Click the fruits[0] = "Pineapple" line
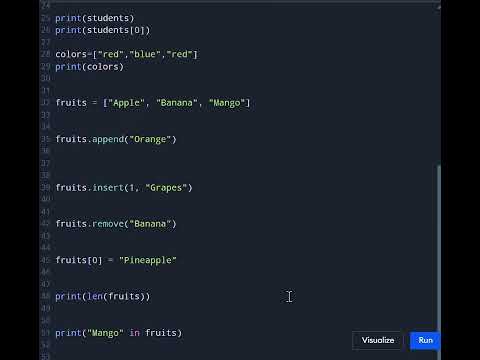 (x=116, y=260)
